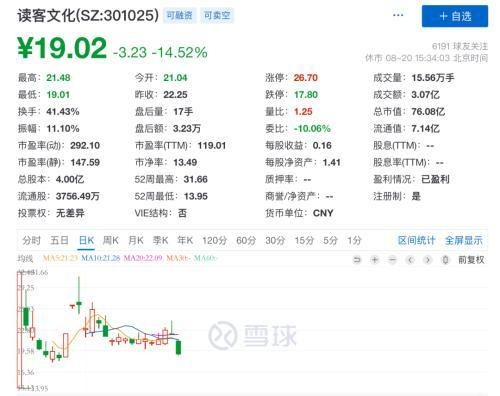Switch to the 60分 interval tab
This screenshot has width=500, height=396.
(x=246, y=240)
